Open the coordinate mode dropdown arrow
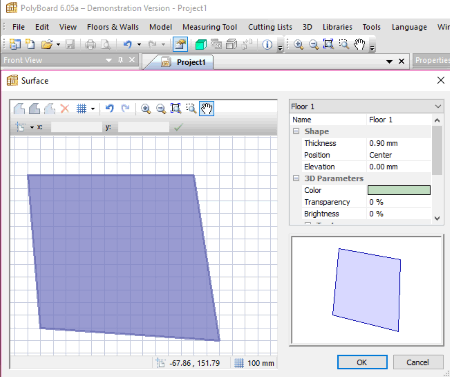The height and width of the screenshot is (377, 450). (32, 127)
